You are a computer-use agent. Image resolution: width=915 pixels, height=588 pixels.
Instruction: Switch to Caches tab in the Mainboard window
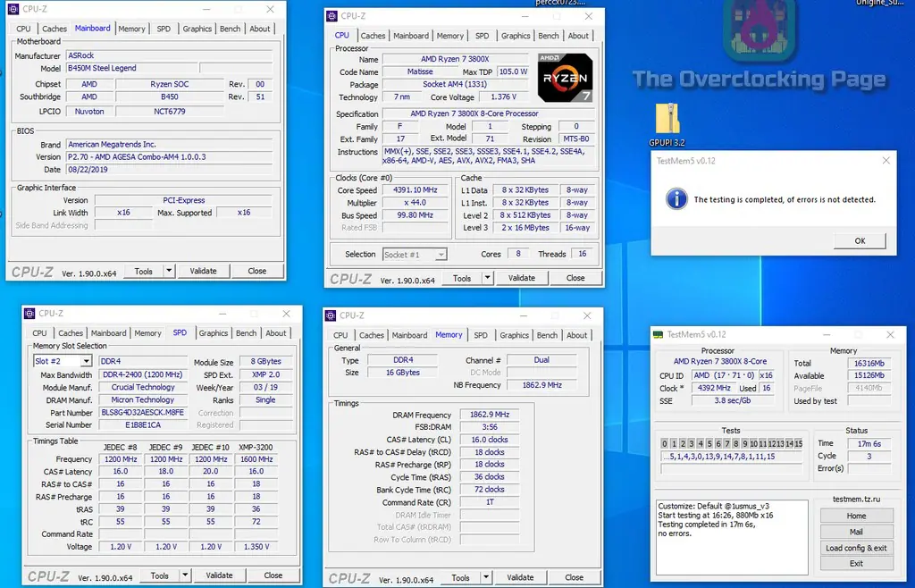pyautogui.click(x=55, y=29)
